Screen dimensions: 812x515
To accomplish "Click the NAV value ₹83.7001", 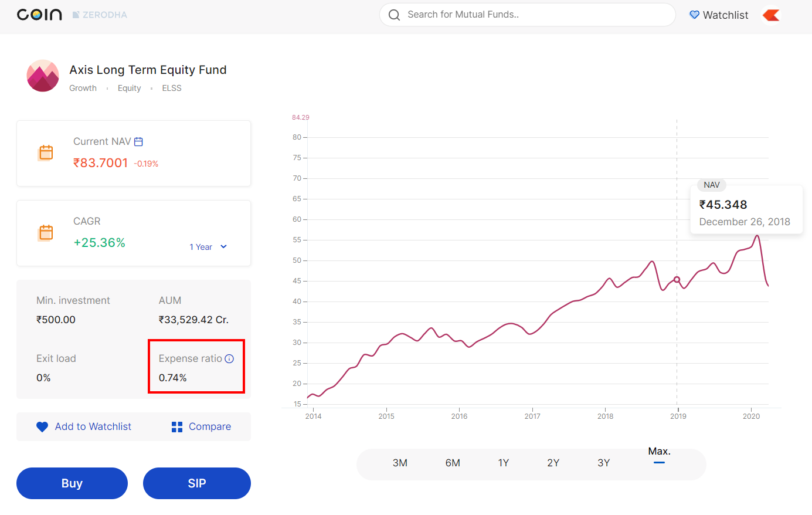I will pos(100,162).
